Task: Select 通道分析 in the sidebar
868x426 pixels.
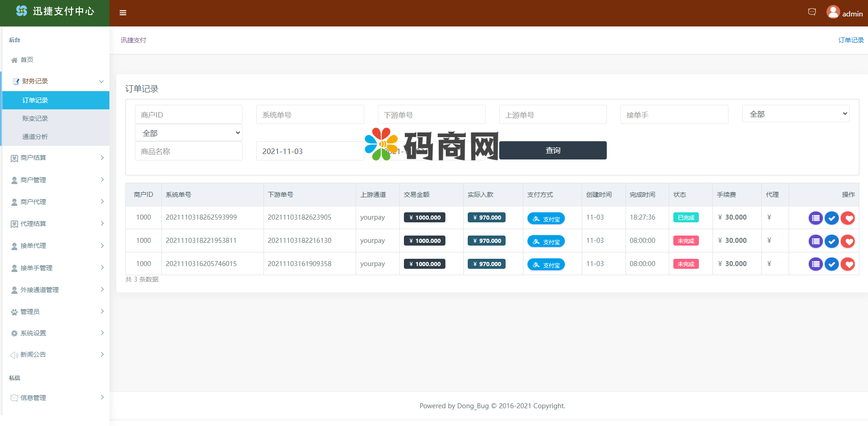Action: 35,137
